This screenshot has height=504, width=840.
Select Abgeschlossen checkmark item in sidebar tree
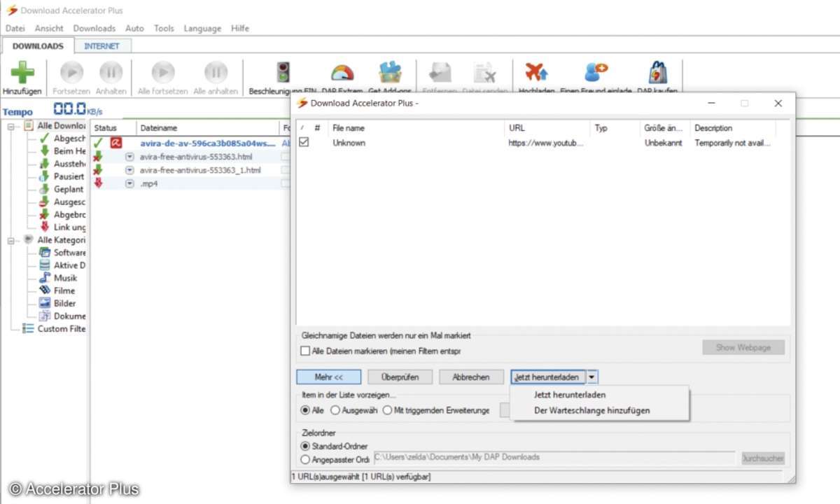tap(63, 139)
